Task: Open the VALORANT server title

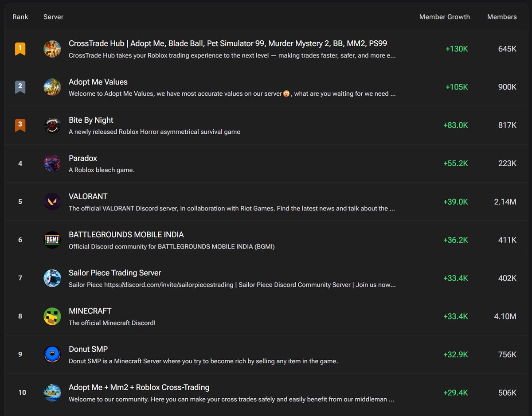Action: pos(88,196)
